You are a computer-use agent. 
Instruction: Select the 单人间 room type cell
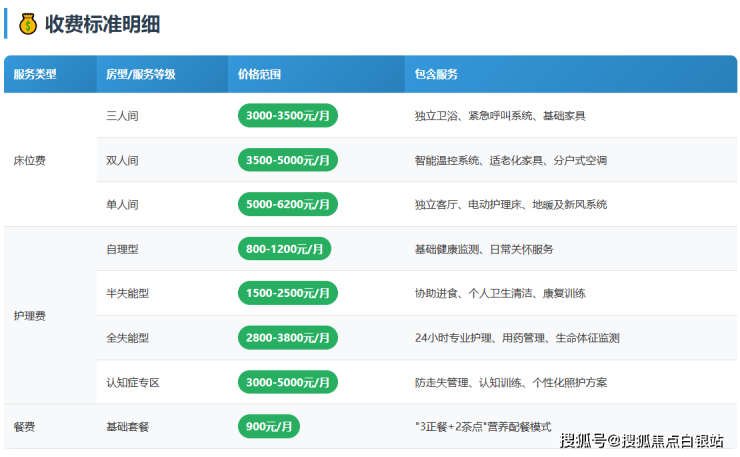122,204
